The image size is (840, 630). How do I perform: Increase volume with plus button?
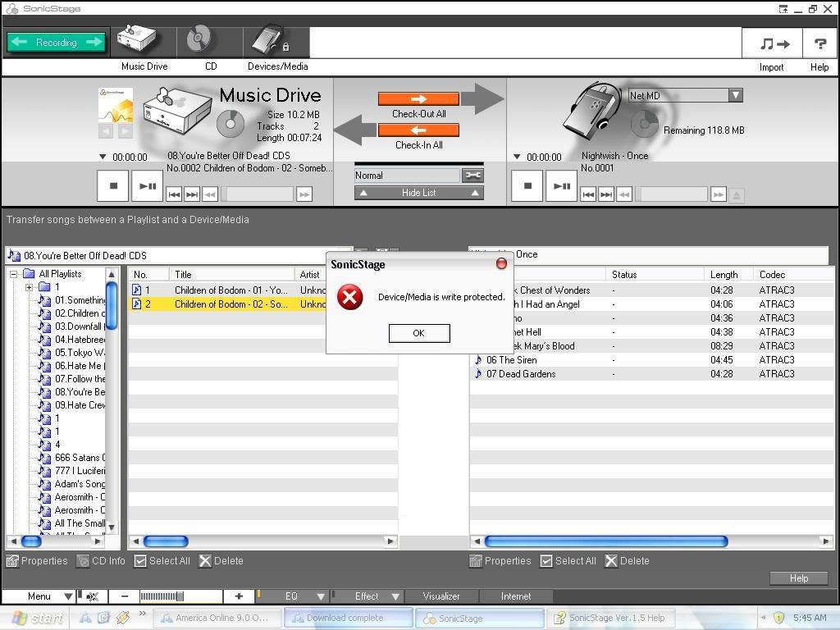click(239, 596)
